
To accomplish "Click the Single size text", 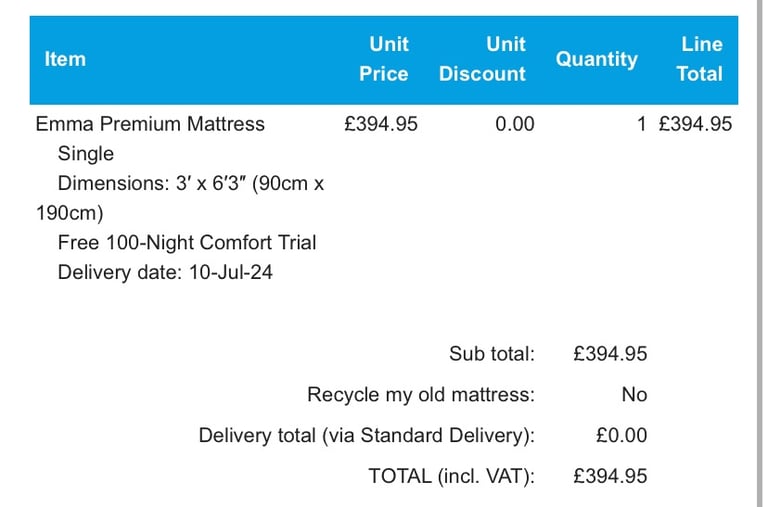I will tap(86, 154).
